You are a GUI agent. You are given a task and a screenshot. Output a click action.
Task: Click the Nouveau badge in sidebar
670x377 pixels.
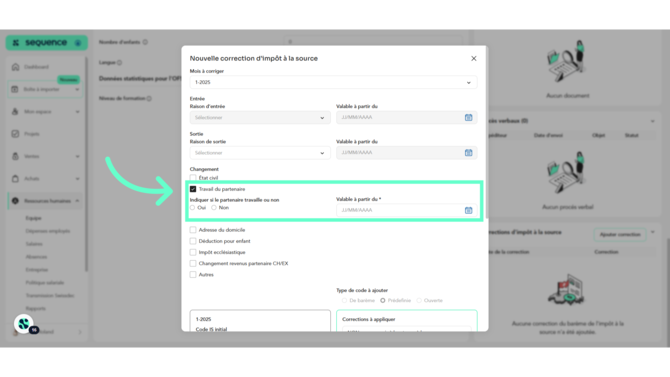pyautogui.click(x=68, y=80)
